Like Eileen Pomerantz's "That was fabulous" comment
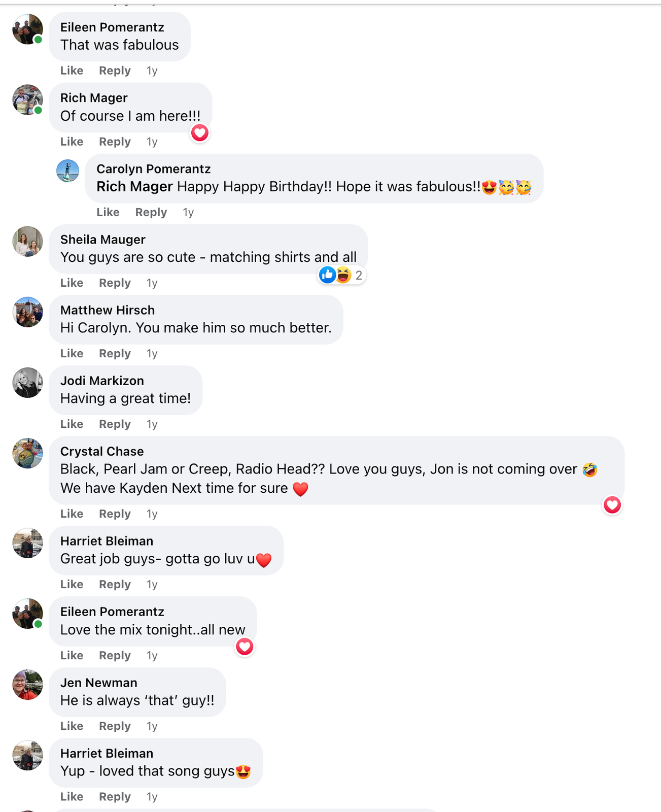The image size is (661, 812). (72, 71)
